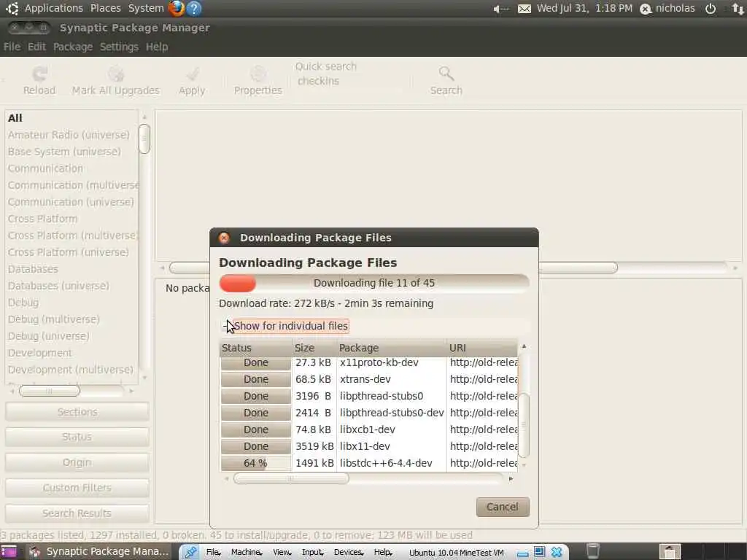Click the pin icon on the VM toolbar
Screen dimensions: 747x560
tap(191, 552)
